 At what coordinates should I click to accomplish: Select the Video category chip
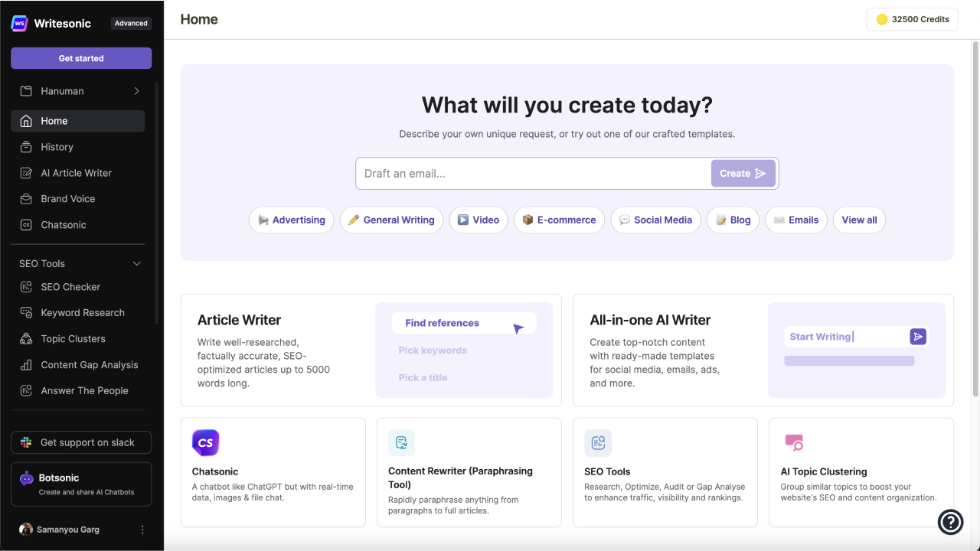(479, 220)
